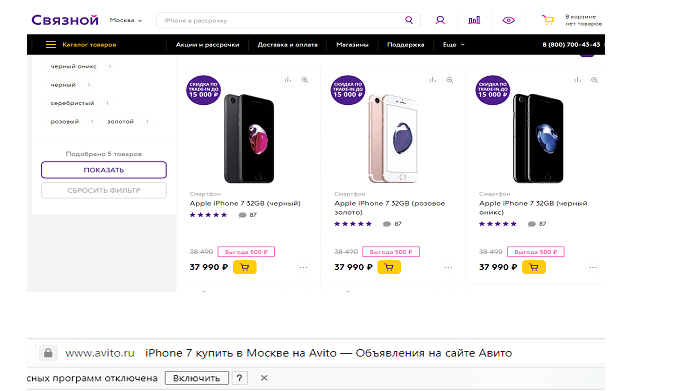Viewport: 673px width, 391px height.
Task: Select the золотой color filter
Action: (121, 121)
